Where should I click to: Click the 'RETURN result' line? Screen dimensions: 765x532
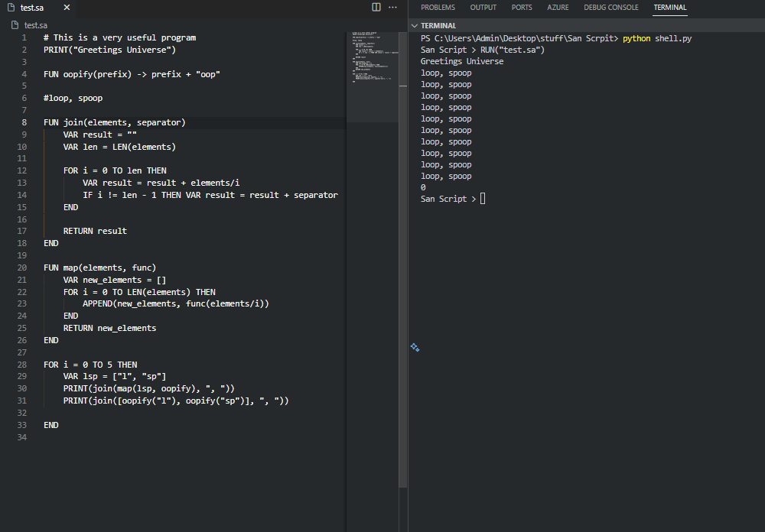tap(95, 231)
